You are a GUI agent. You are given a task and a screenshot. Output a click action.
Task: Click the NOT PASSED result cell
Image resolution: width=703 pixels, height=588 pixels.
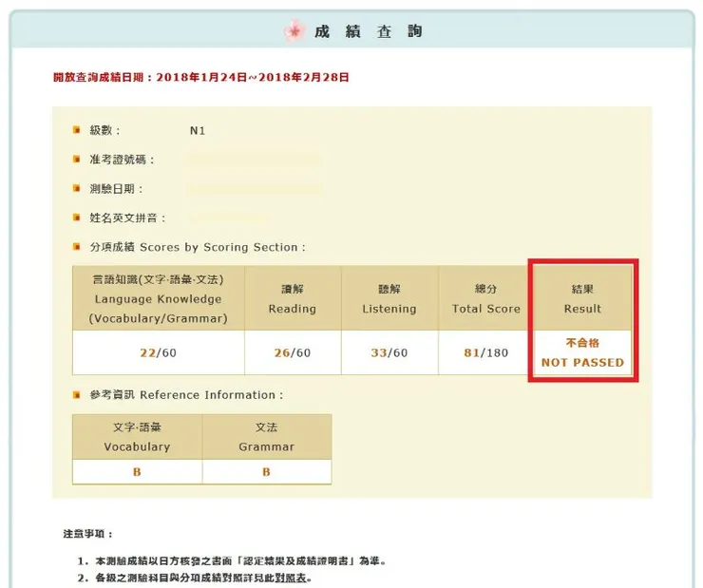pyautogui.click(x=582, y=352)
